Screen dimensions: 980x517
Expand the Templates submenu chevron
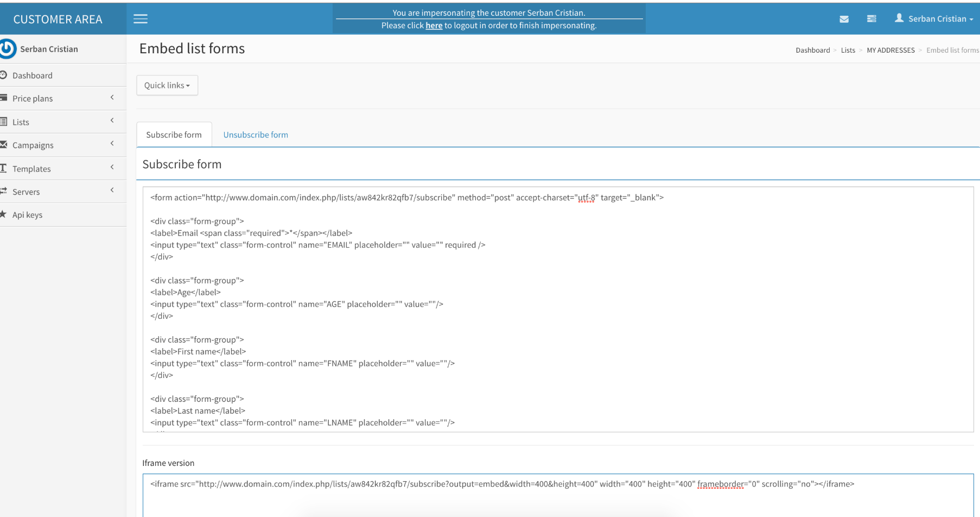point(112,167)
